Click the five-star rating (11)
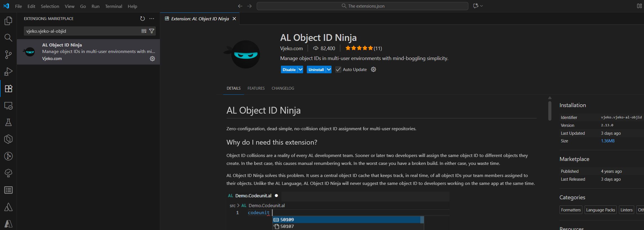Image resolution: width=644 pixels, height=230 pixels. pyautogui.click(x=364, y=48)
